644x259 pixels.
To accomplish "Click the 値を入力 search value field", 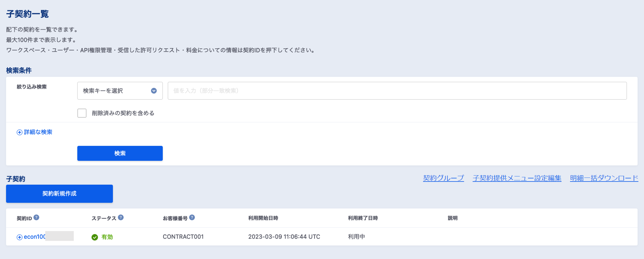I will point(397,91).
